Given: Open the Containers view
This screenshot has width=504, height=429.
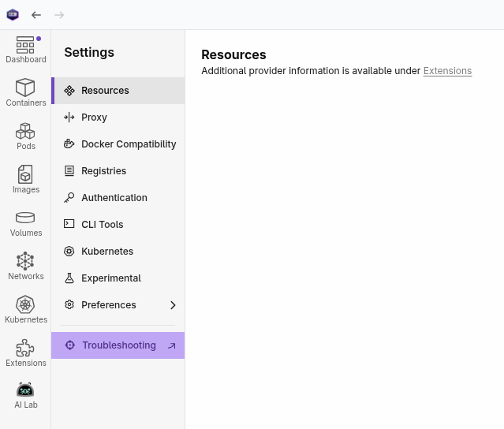Looking at the screenshot, I should (26, 92).
